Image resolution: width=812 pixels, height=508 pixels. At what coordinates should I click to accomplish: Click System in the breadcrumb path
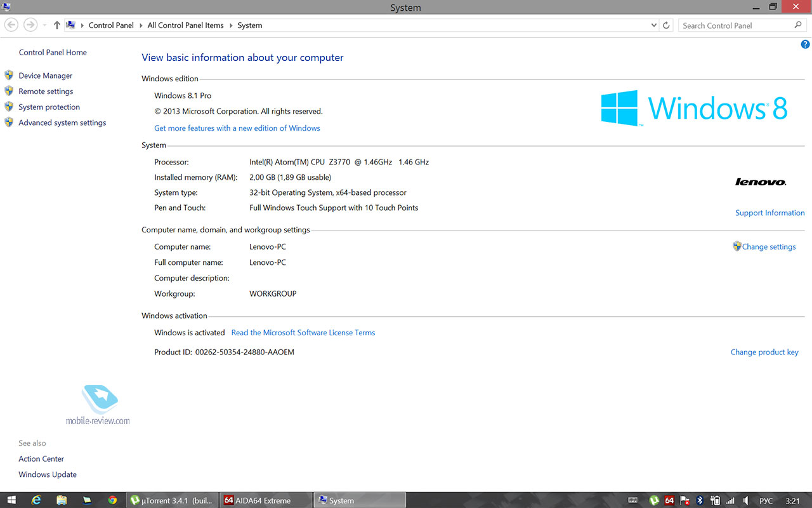tap(250, 25)
